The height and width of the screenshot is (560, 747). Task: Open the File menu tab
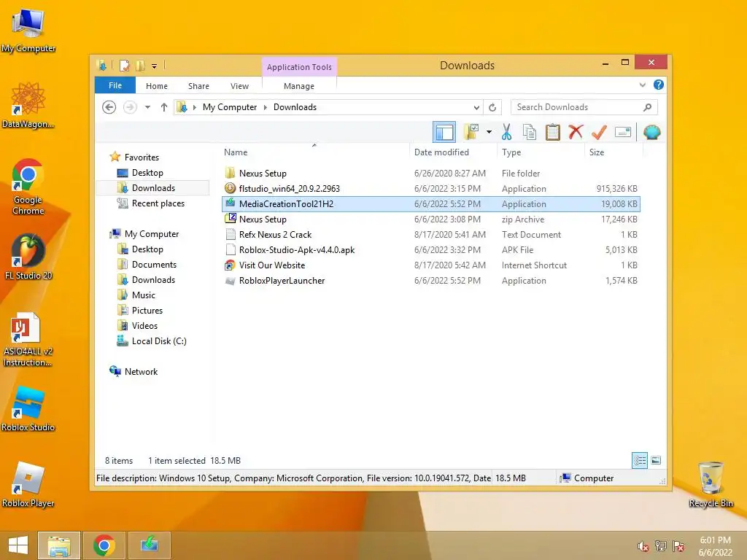[115, 86]
